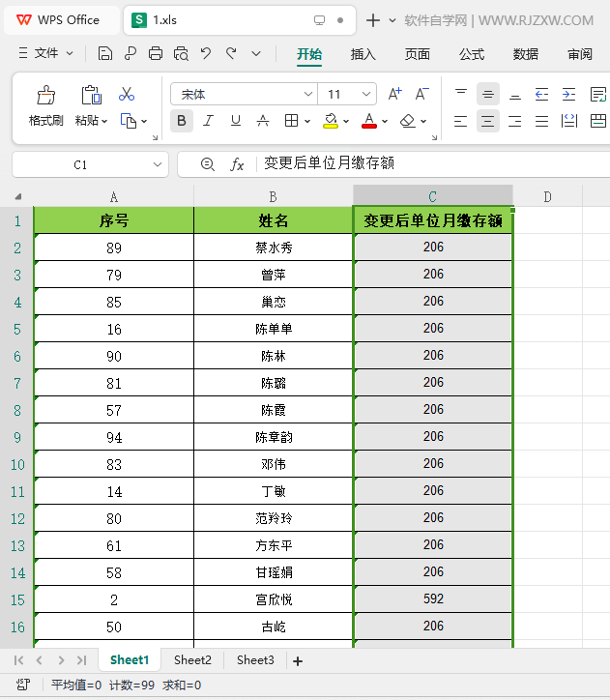Click the select all corner triangle
Image resolution: width=610 pixels, height=700 pixels.
17,196
